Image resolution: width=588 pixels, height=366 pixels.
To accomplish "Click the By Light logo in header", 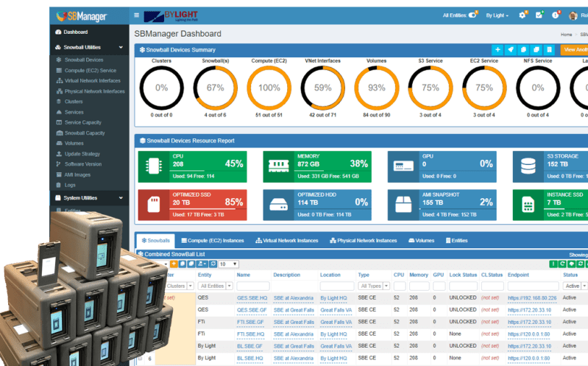I will [x=171, y=16].
